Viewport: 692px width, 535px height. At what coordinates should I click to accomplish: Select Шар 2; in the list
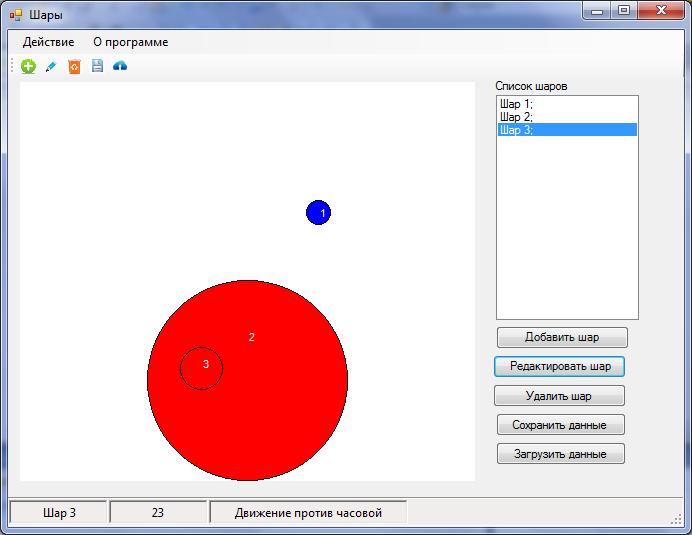point(567,117)
